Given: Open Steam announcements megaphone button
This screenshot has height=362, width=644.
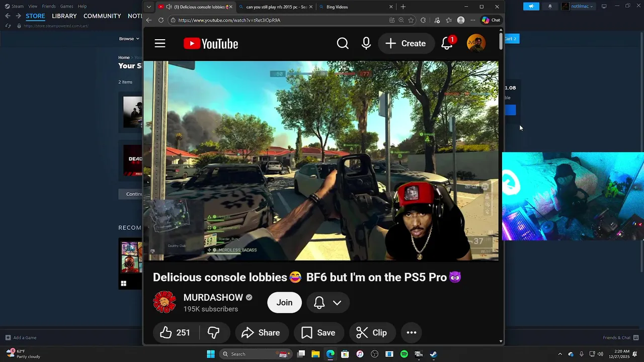Looking at the screenshot, I should 531,6.
